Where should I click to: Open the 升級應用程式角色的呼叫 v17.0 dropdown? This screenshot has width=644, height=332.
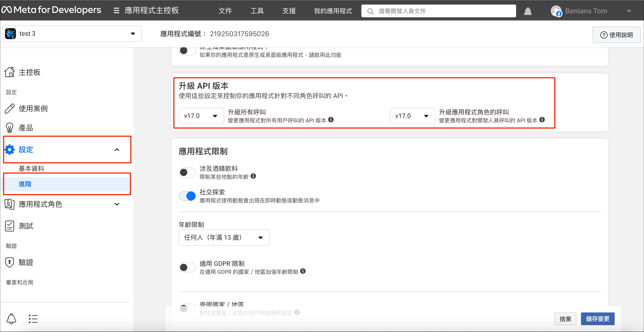point(412,116)
